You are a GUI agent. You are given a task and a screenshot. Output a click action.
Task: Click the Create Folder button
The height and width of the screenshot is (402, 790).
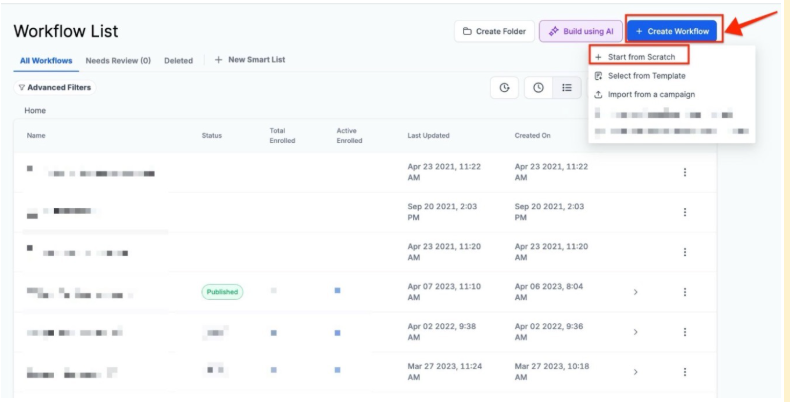[x=494, y=31]
